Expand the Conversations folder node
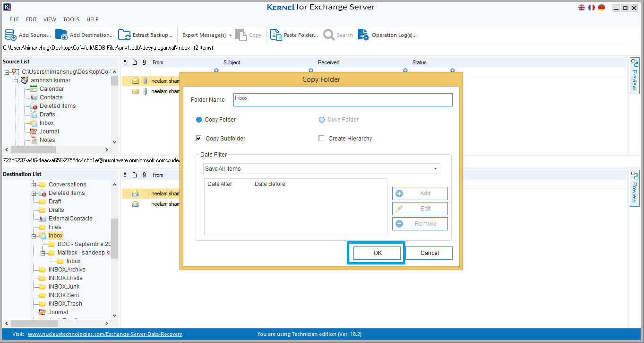The image size is (644, 343). (34, 185)
